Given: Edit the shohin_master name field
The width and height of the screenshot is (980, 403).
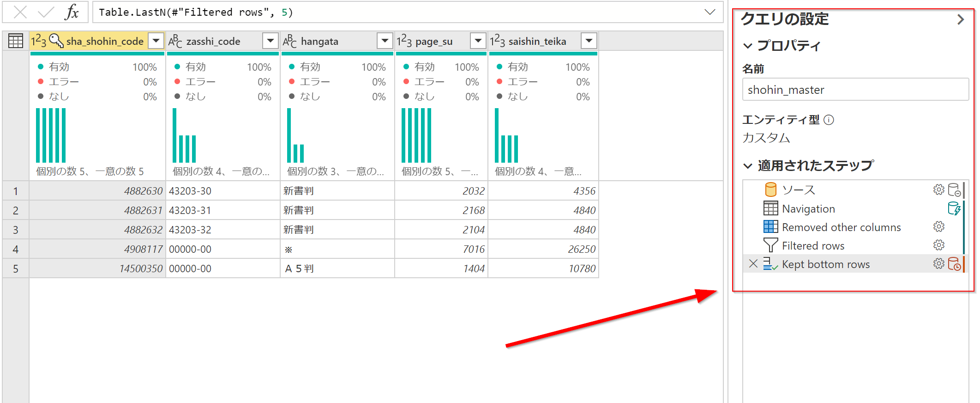Looking at the screenshot, I should 855,90.
